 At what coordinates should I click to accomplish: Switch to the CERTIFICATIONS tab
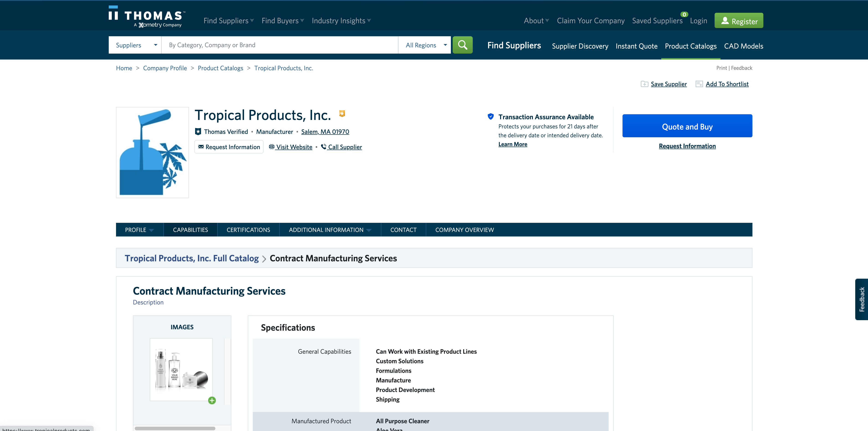248,230
